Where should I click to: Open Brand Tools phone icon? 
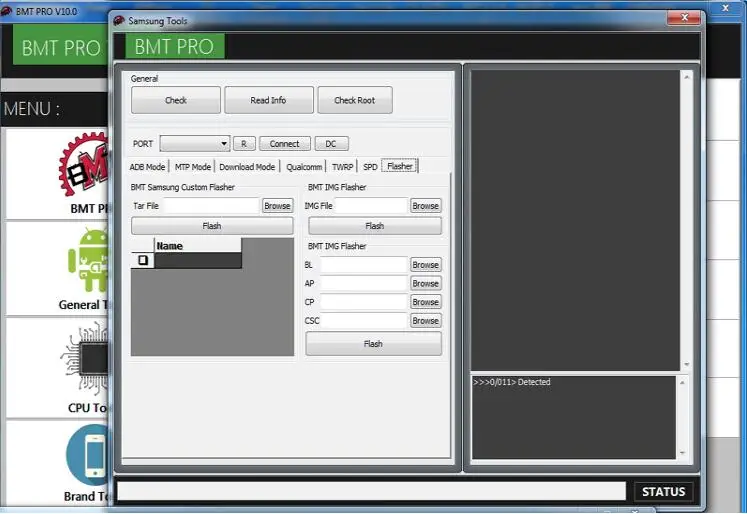(x=88, y=455)
